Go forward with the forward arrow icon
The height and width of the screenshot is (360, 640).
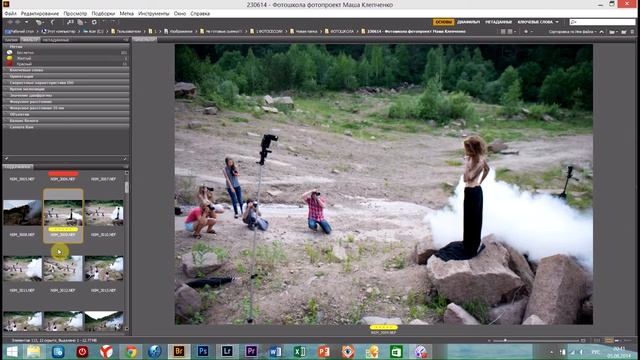pos(18,22)
